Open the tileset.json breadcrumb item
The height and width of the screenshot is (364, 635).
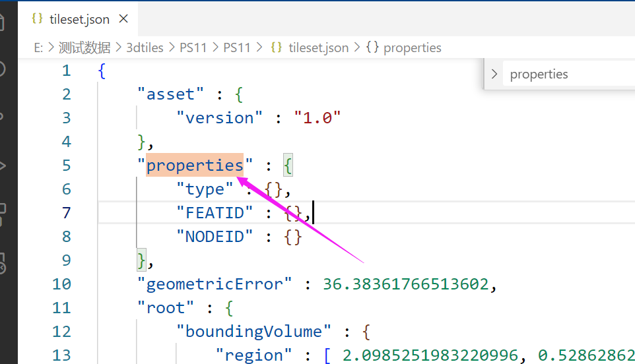tap(318, 47)
